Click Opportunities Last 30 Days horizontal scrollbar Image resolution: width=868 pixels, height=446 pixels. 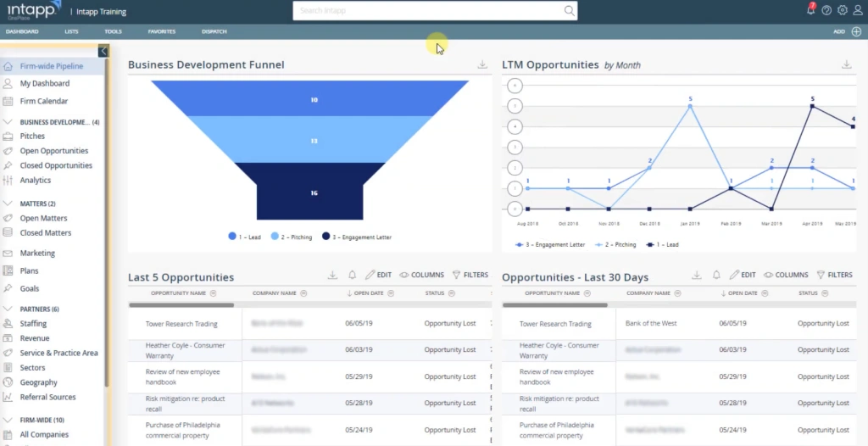point(554,304)
